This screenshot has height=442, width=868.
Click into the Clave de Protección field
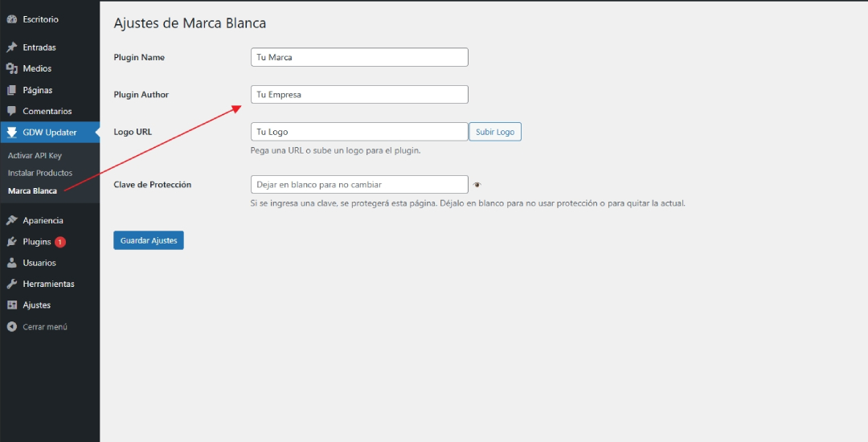pyautogui.click(x=359, y=184)
